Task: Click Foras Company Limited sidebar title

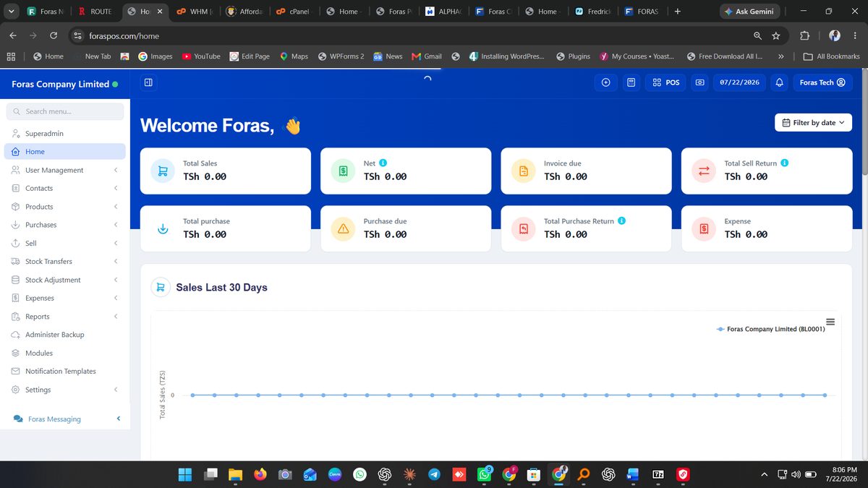Action: (x=60, y=84)
